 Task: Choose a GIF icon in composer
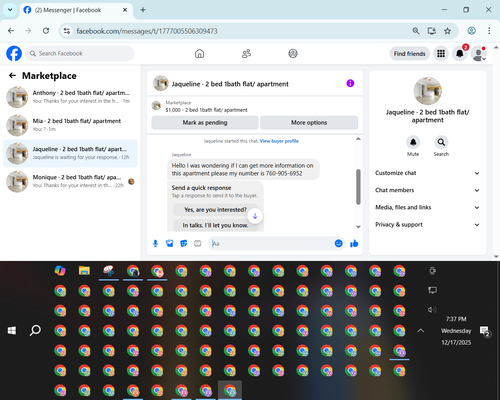[x=198, y=244]
